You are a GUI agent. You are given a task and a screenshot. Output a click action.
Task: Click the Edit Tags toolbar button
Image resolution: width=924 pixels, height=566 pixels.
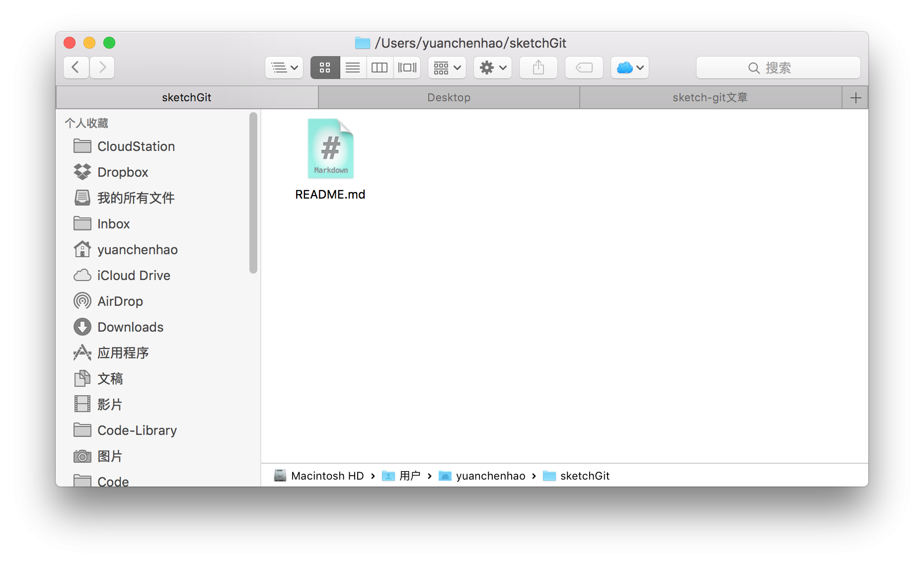click(584, 68)
